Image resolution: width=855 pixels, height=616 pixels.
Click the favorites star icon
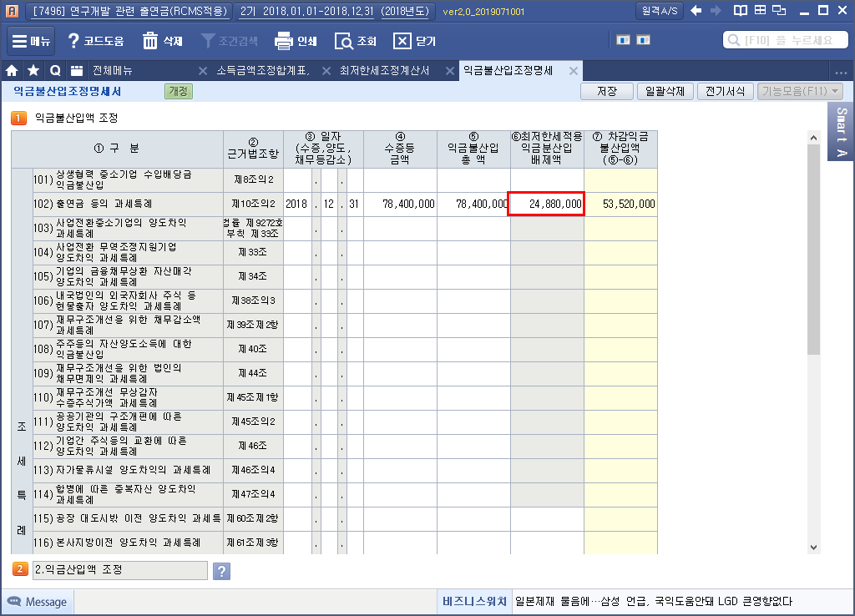[33, 70]
